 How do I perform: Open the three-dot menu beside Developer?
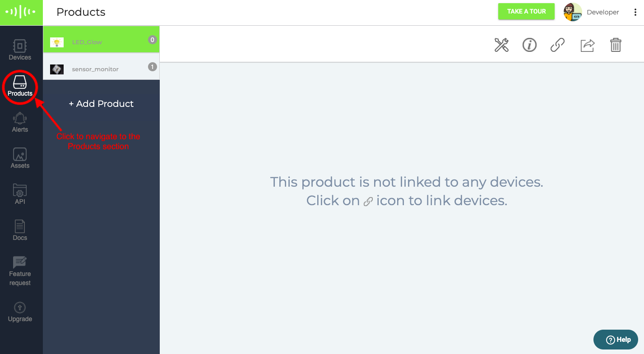(x=635, y=13)
